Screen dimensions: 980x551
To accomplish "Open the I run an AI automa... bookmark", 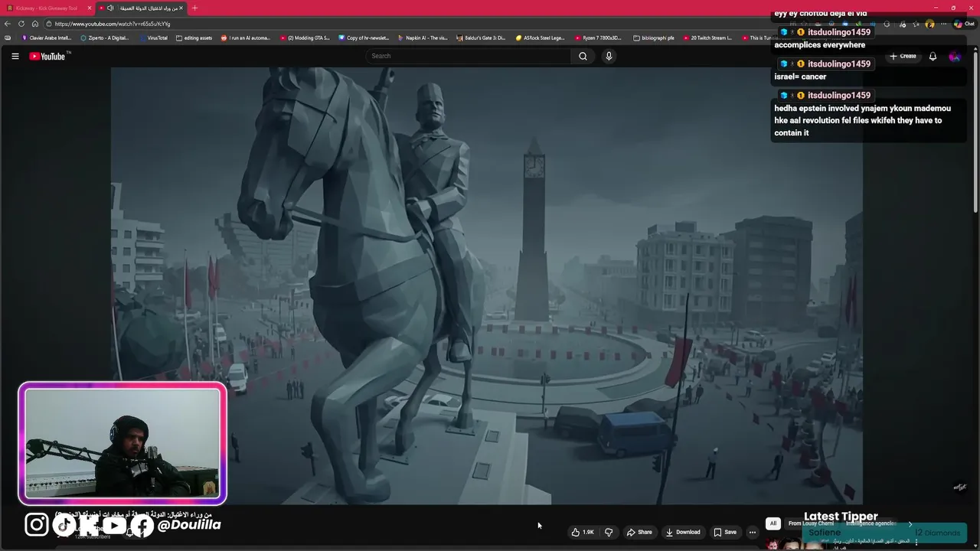I will pyautogui.click(x=246, y=37).
